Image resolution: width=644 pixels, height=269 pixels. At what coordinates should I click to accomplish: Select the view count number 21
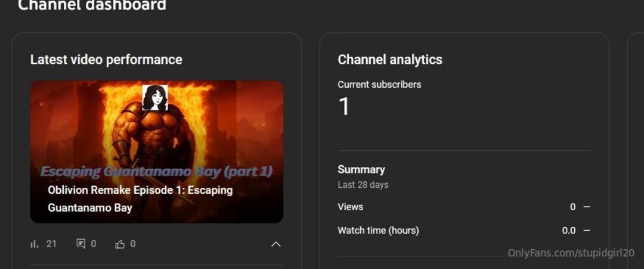click(51, 244)
